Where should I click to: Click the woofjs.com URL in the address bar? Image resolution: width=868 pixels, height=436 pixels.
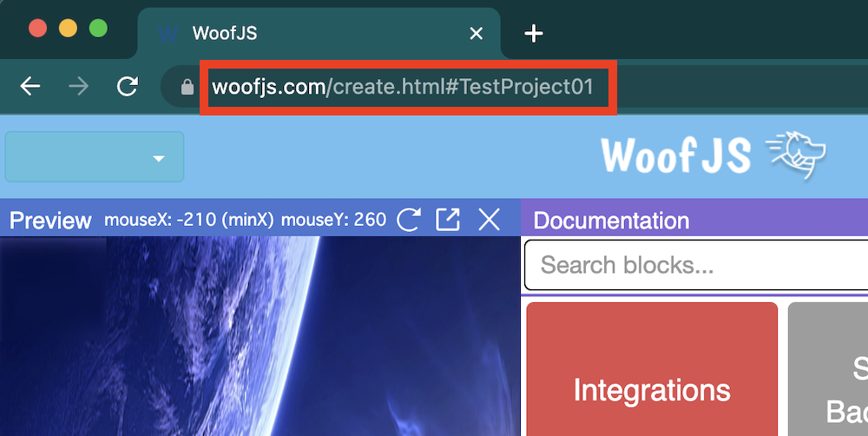point(403,87)
